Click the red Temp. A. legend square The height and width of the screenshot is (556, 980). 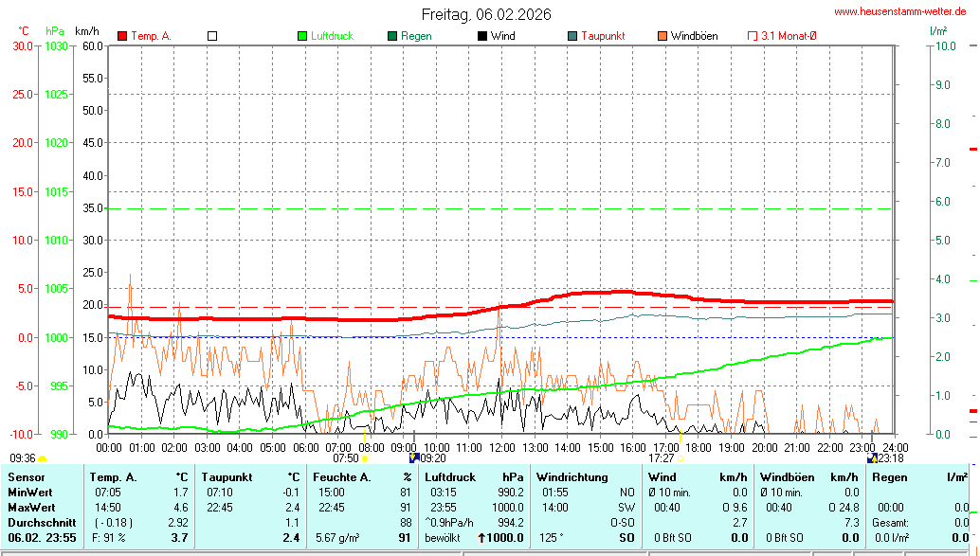click(x=122, y=36)
